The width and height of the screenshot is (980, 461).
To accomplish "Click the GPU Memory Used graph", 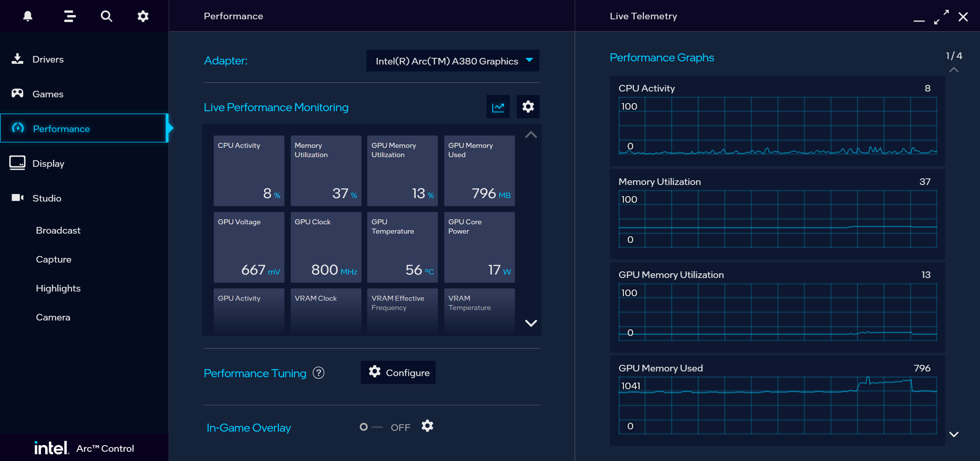I will pos(777,405).
